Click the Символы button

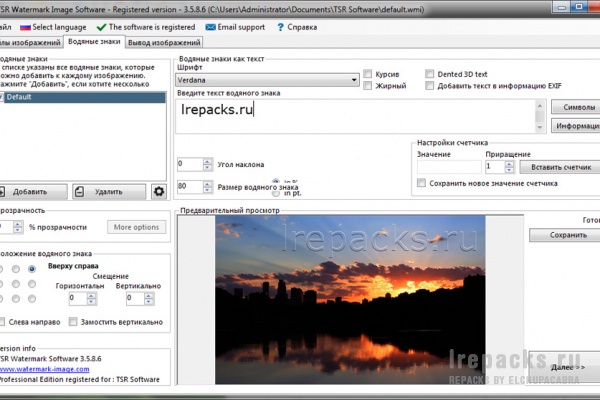tap(576, 107)
